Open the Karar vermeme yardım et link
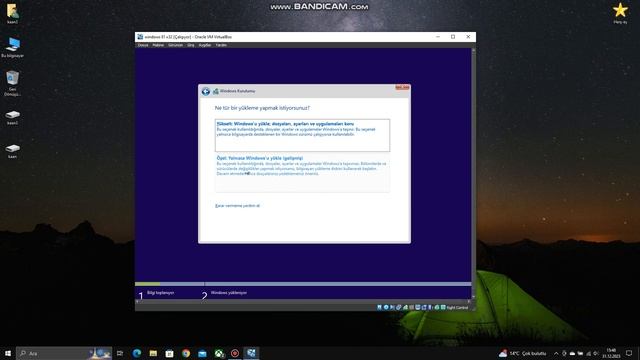The image size is (640, 360). click(237, 206)
